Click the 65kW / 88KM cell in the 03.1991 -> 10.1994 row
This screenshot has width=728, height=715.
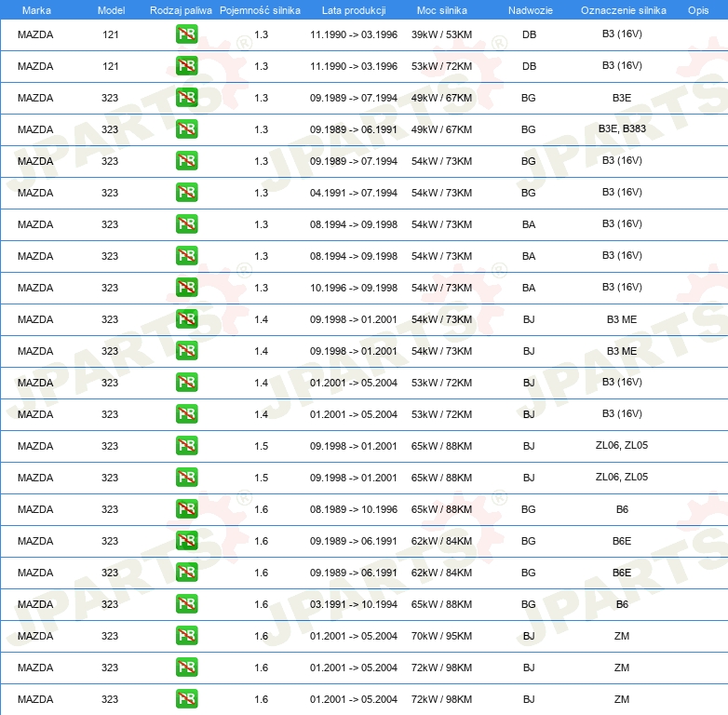coord(441,604)
